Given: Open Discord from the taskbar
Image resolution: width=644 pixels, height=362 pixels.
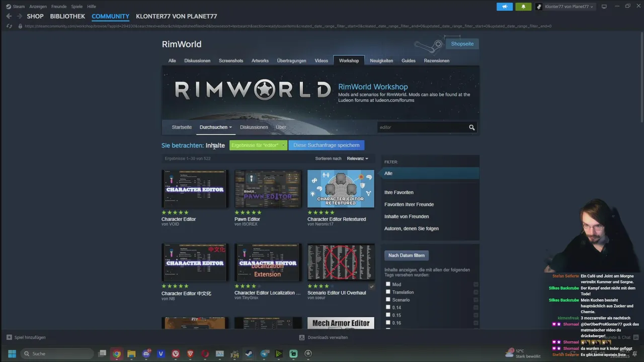Looking at the screenshot, I should [x=146, y=353].
